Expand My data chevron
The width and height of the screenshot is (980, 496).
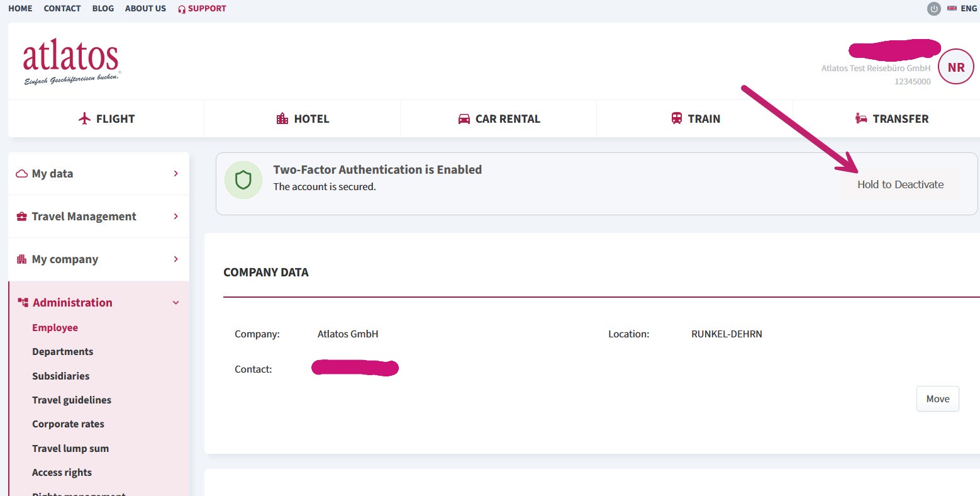tap(175, 173)
